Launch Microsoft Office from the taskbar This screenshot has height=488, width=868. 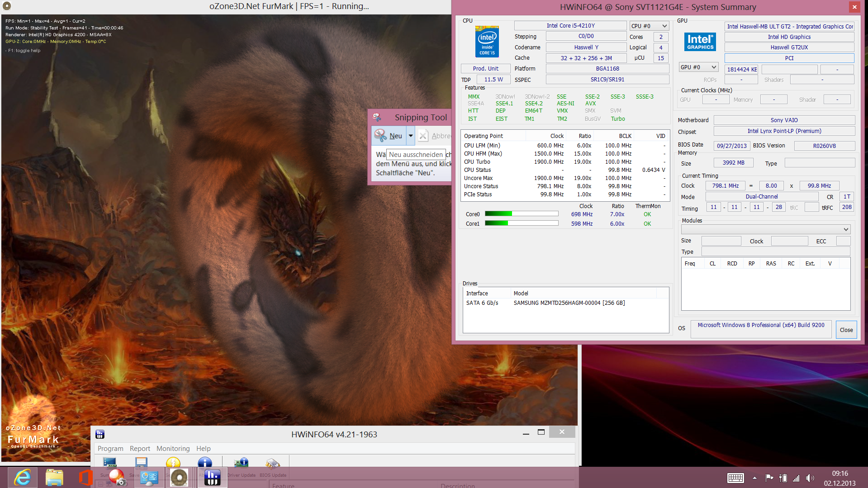pyautogui.click(x=85, y=478)
